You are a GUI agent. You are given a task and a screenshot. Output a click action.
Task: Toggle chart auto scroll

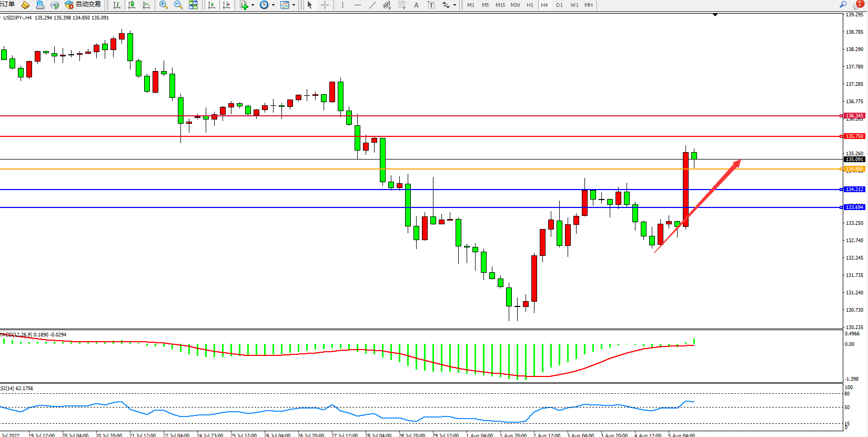pyautogui.click(x=211, y=5)
